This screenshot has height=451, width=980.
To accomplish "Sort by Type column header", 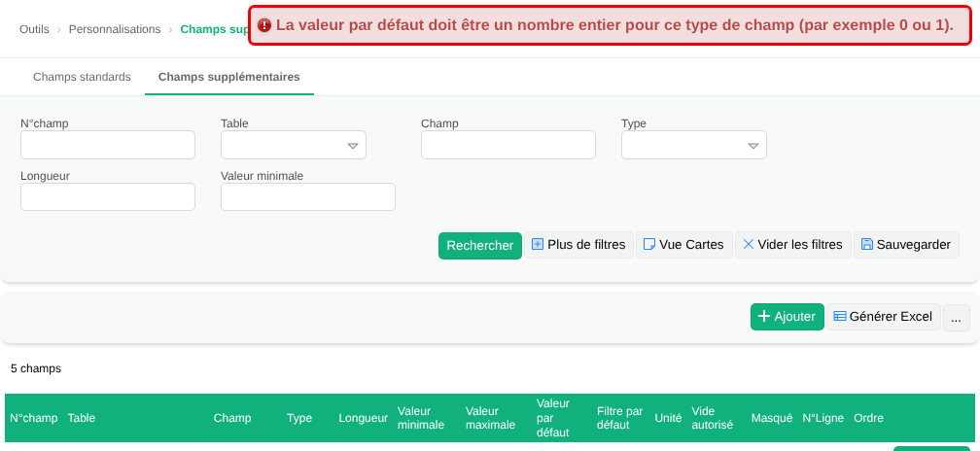I will [299, 418].
